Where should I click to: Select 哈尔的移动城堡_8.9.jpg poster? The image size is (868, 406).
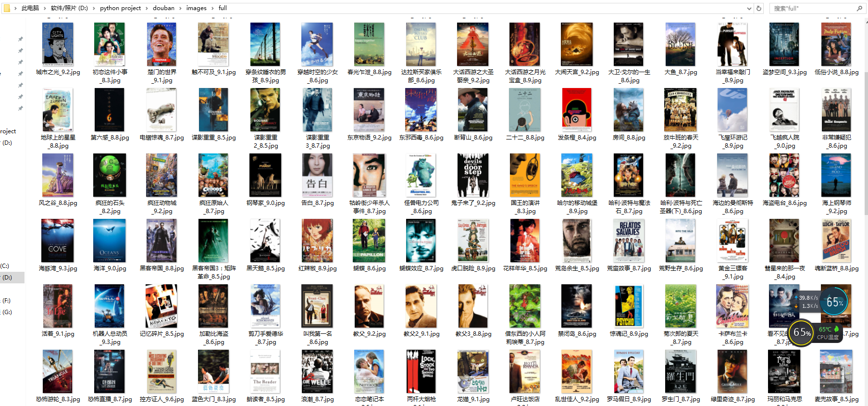pyautogui.click(x=577, y=175)
